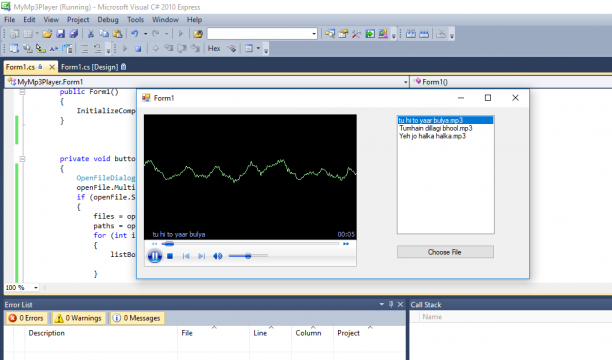Click the Paste clipboard icon
Screen dimensions: 612x360
(117, 34)
